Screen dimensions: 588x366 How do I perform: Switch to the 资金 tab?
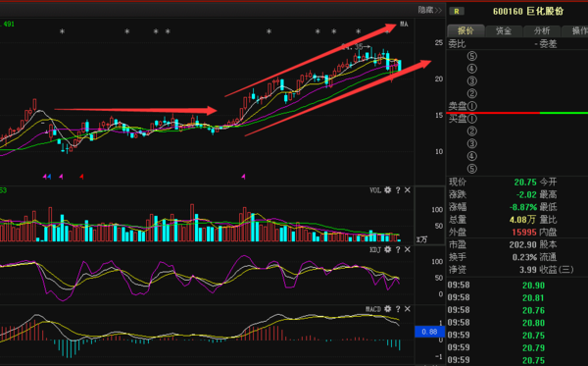pos(504,30)
